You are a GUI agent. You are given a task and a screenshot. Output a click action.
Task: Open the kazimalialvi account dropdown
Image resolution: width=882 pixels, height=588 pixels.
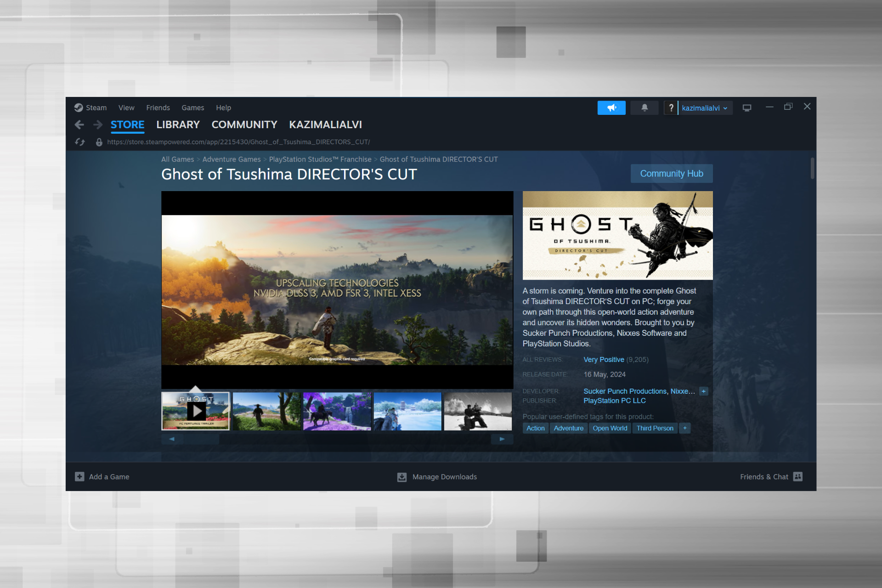tap(705, 108)
